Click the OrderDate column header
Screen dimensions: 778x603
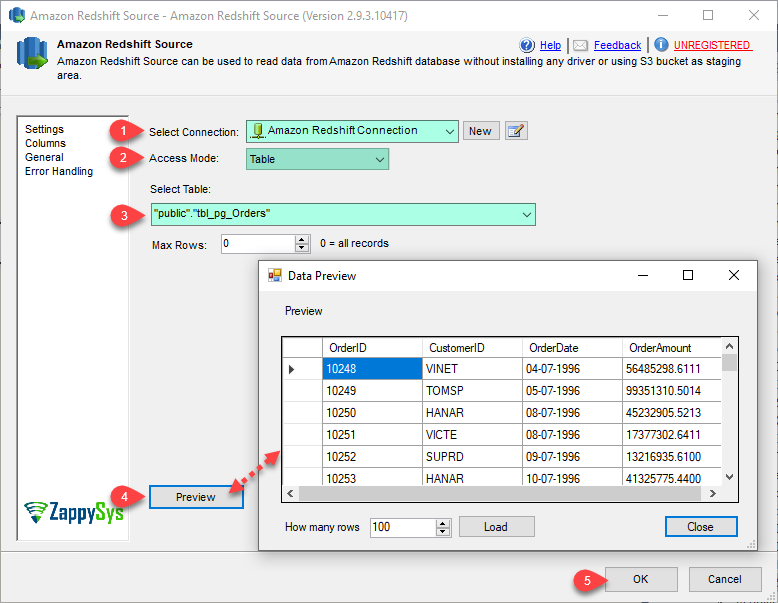pos(572,347)
